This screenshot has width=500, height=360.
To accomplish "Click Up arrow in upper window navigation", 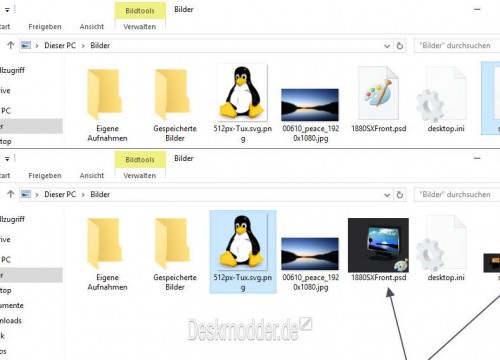I will 11,45.
